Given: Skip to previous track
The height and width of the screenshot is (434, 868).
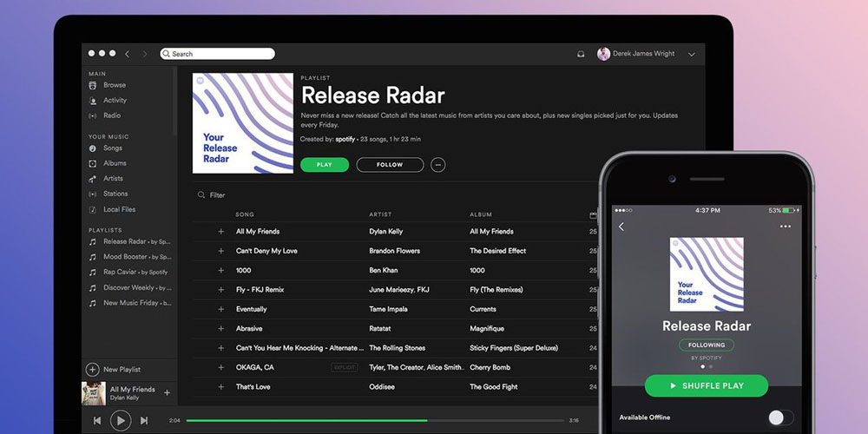Looking at the screenshot, I should pyautogui.click(x=97, y=421).
